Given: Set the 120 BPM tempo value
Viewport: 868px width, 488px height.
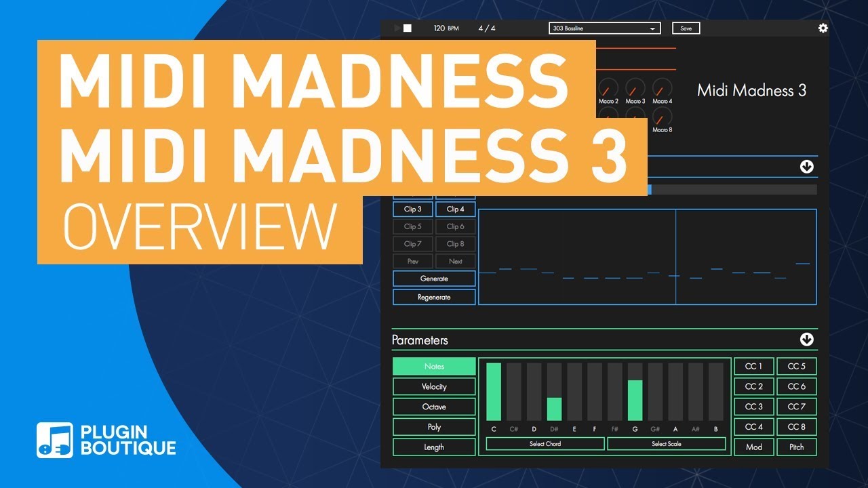Looking at the screenshot, I should pos(446,28).
